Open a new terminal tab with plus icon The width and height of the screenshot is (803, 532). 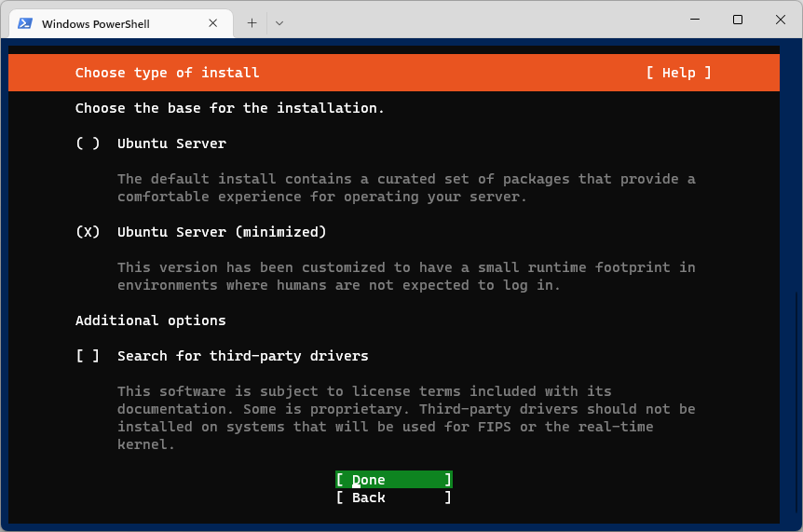point(252,23)
